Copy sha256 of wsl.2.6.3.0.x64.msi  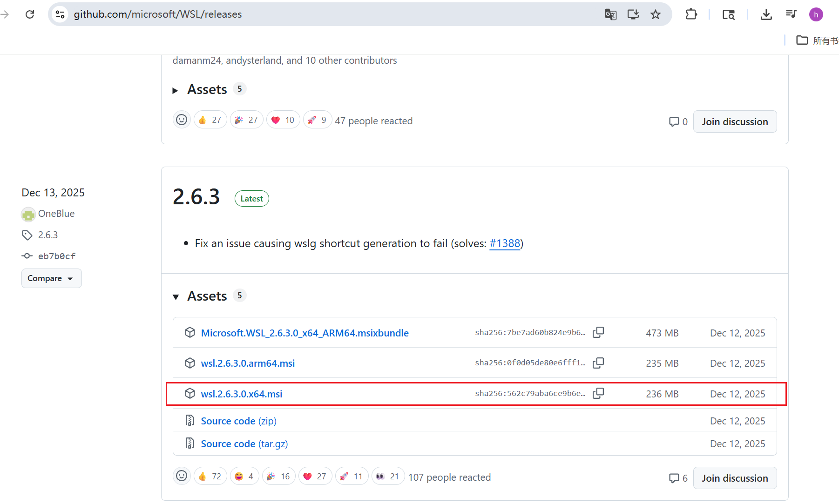[598, 394]
